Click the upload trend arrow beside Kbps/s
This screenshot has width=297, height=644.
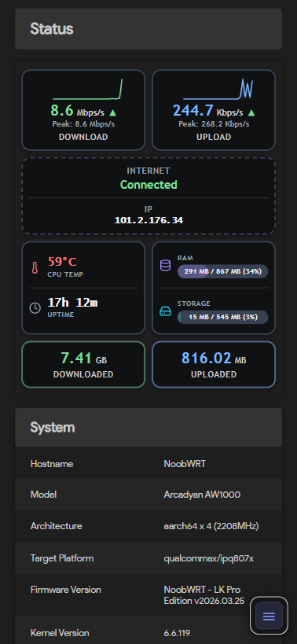click(x=252, y=112)
